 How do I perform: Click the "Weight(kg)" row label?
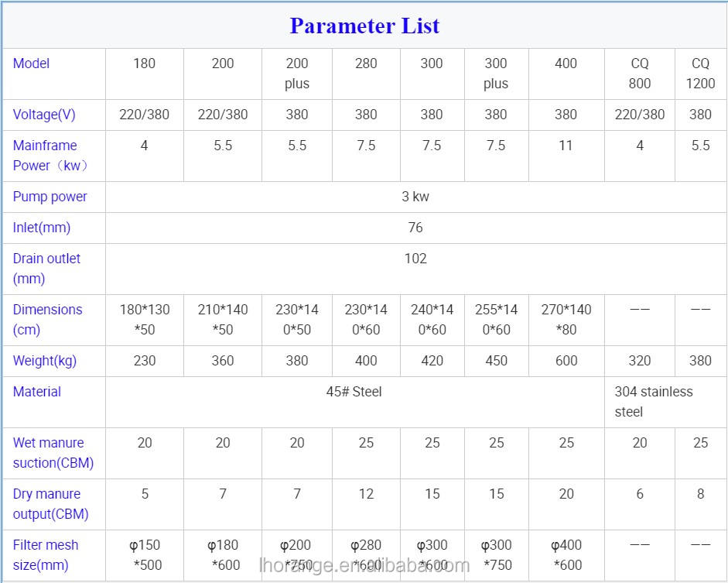pyautogui.click(x=45, y=361)
